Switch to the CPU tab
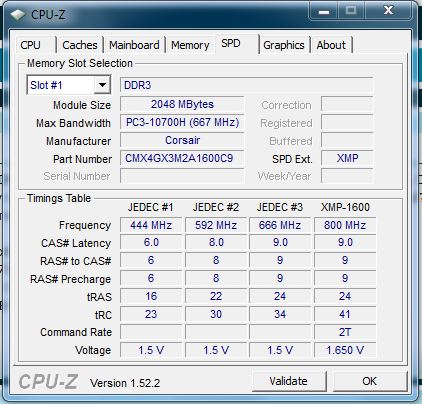 click(30, 45)
